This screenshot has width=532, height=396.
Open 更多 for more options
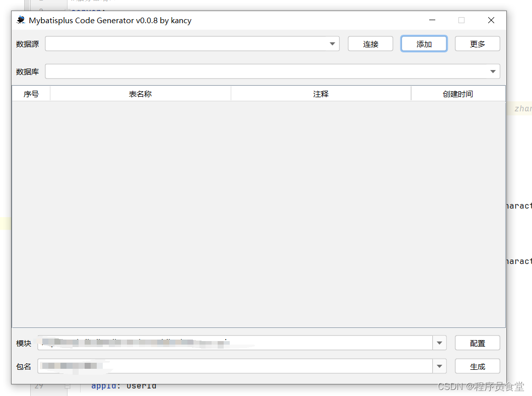tap(477, 43)
